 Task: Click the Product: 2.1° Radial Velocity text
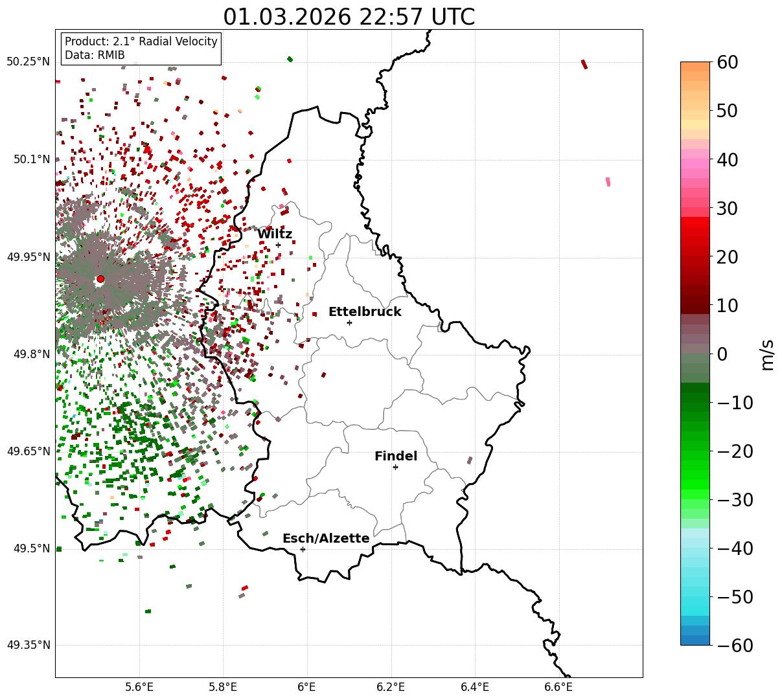(x=141, y=41)
